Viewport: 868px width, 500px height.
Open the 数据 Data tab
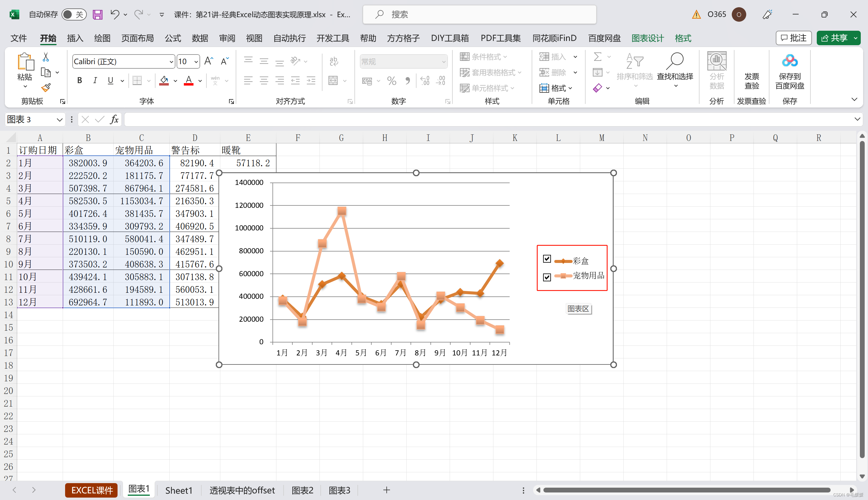pyautogui.click(x=200, y=38)
